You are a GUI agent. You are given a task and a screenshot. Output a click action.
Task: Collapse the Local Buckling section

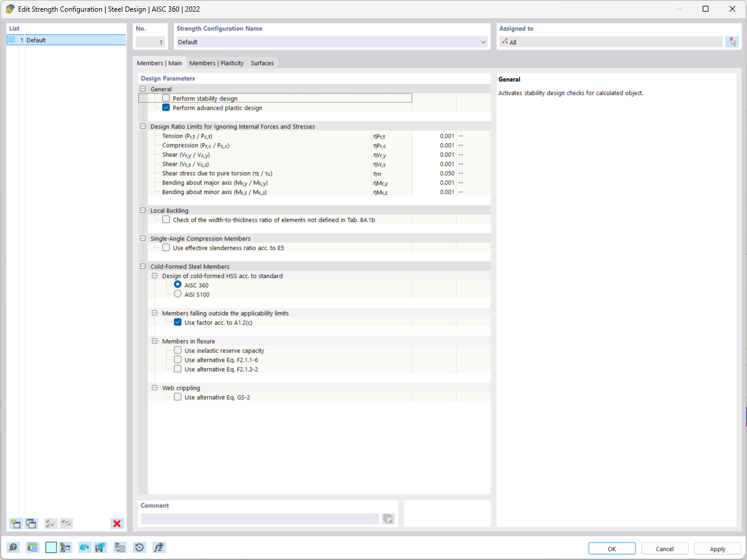pos(143,210)
